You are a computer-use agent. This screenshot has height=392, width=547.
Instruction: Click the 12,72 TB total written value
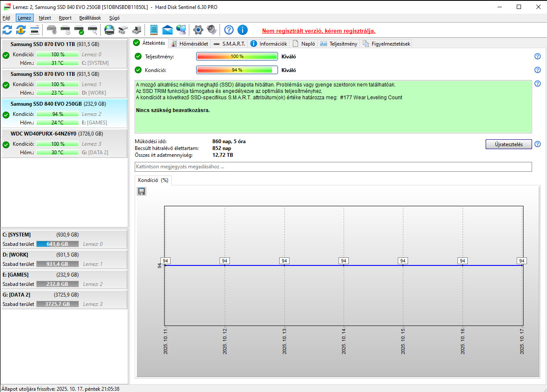[223, 155]
